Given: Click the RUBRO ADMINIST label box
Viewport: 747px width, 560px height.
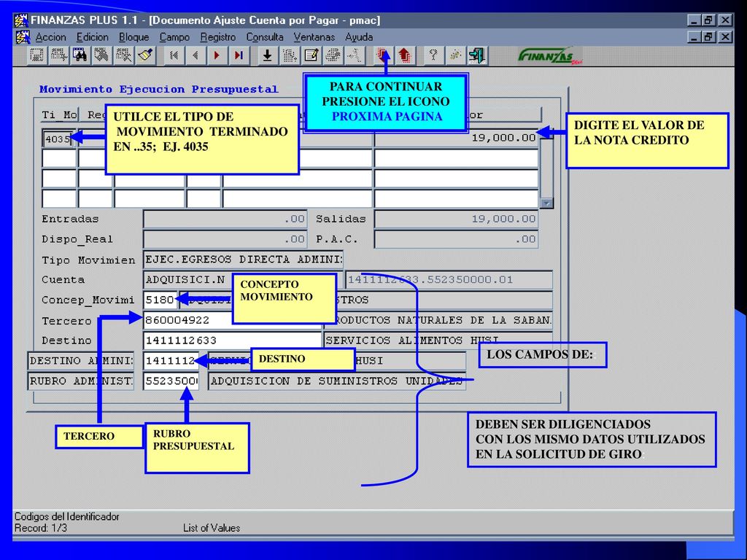Looking at the screenshot, I should pos(81,381).
